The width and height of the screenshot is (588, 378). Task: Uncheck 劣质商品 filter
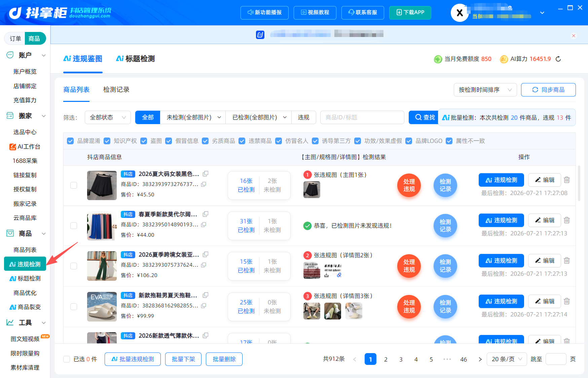205,141
